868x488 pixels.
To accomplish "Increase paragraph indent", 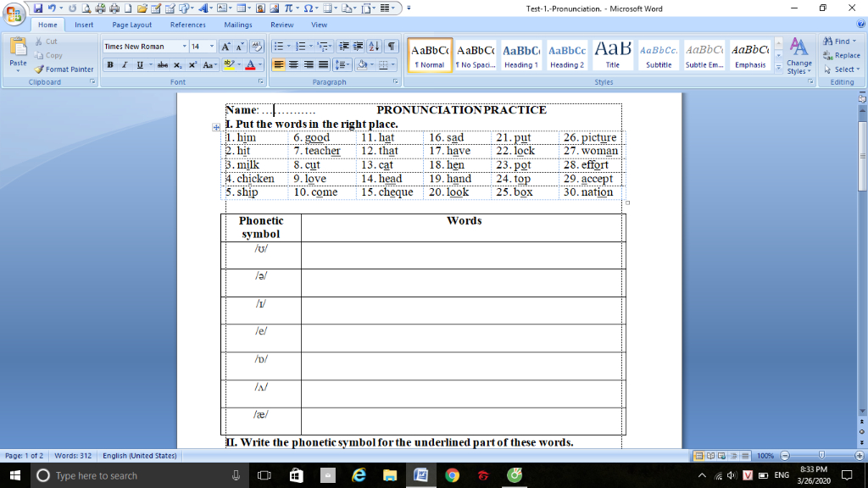I will 359,47.
